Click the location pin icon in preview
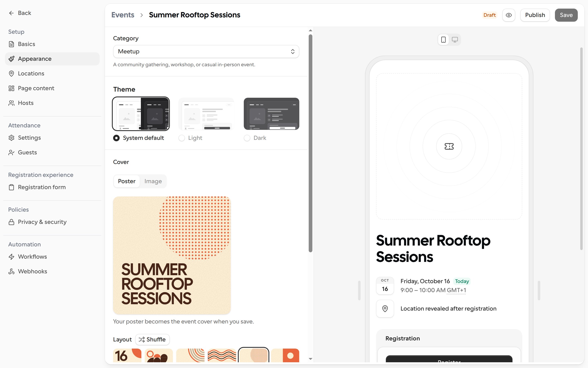The height and width of the screenshot is (368, 588). (x=385, y=309)
